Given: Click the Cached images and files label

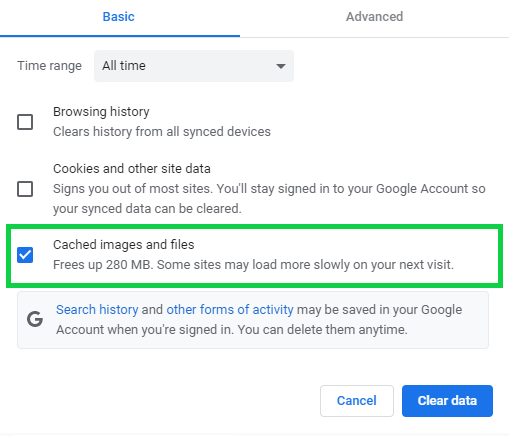Looking at the screenshot, I should coord(124,245).
